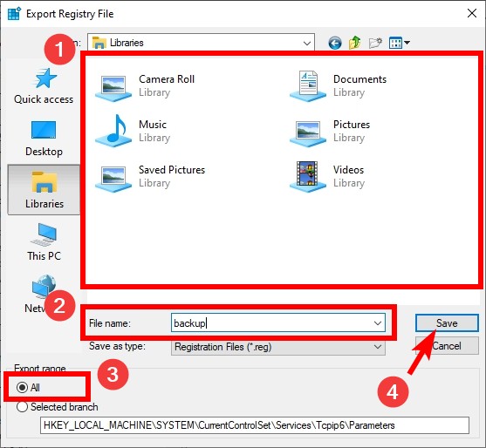Create a new folder

(375, 43)
